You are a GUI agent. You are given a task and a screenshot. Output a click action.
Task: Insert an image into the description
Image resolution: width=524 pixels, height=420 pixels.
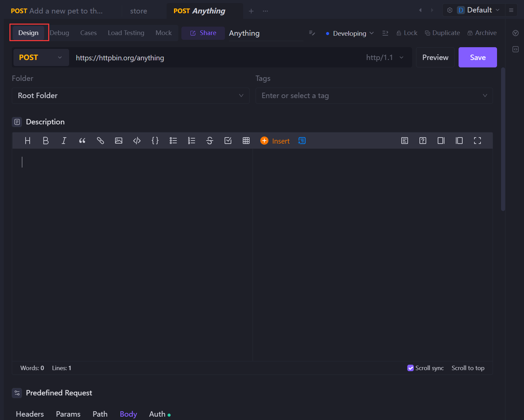point(119,141)
